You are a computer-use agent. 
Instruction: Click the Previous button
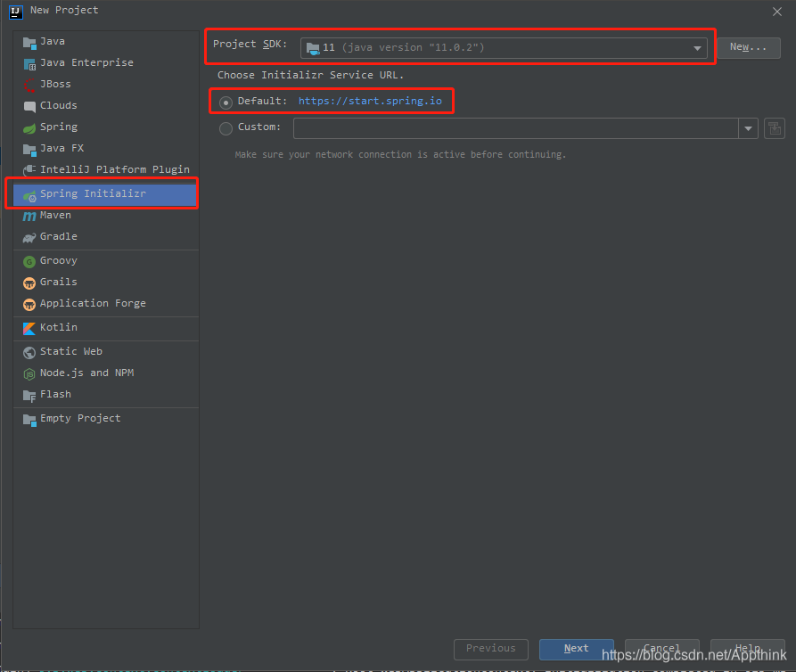pyautogui.click(x=490, y=649)
